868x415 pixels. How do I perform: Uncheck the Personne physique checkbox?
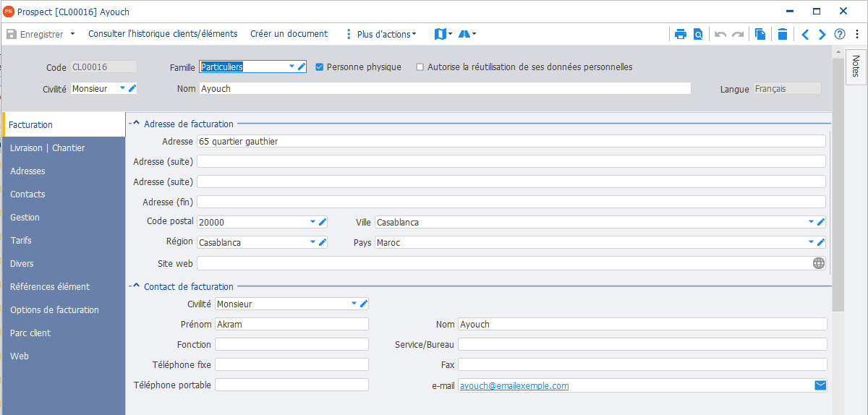click(x=319, y=67)
